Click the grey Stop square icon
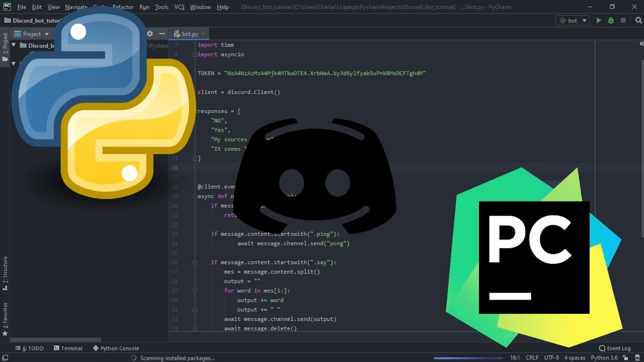 click(623, 21)
